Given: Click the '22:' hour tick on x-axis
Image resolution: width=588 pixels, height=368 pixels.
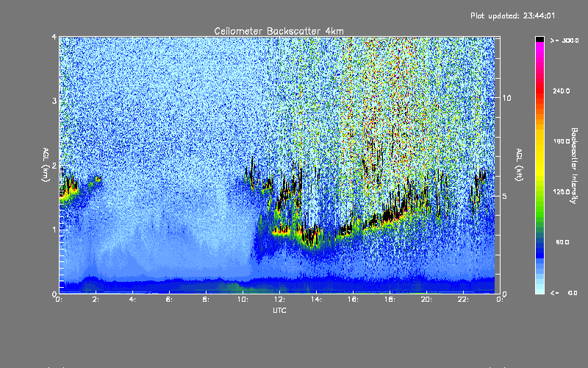Looking at the screenshot, I should [463, 300].
